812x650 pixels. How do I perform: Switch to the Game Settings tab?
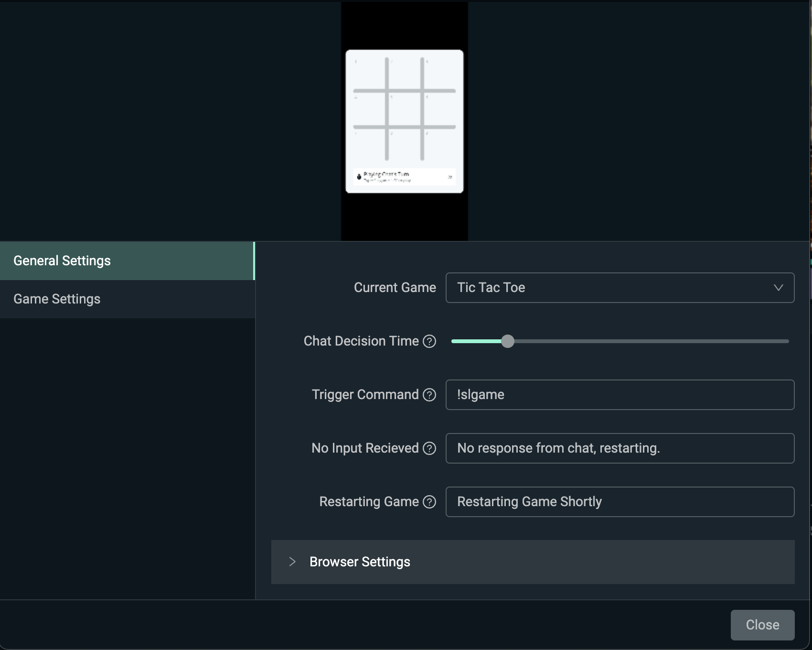[x=57, y=299]
